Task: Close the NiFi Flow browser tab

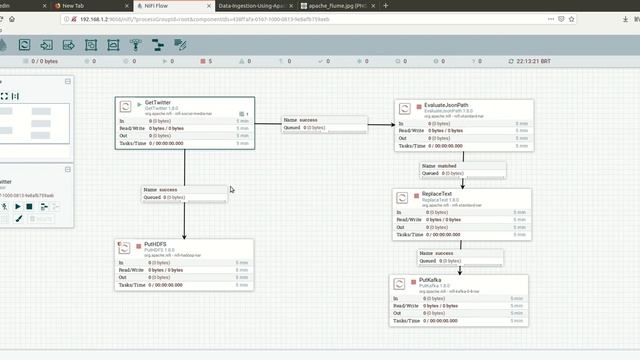Action: coord(209,6)
